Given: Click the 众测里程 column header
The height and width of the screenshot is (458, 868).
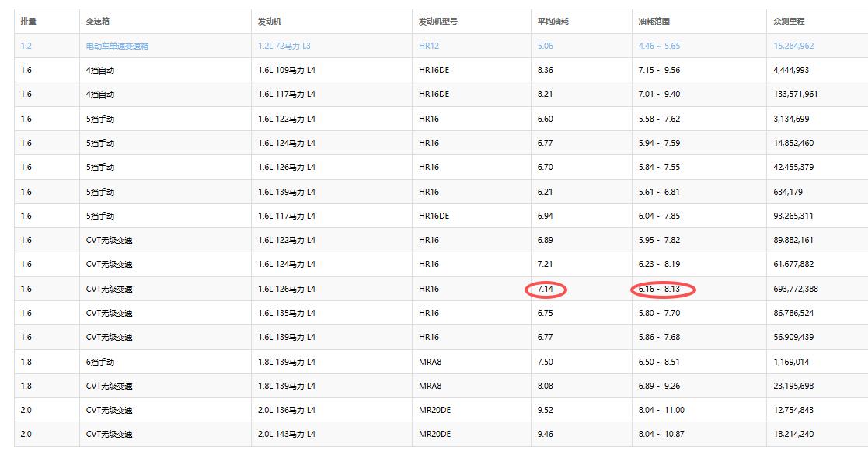Looking at the screenshot, I should pyautogui.click(x=789, y=21).
